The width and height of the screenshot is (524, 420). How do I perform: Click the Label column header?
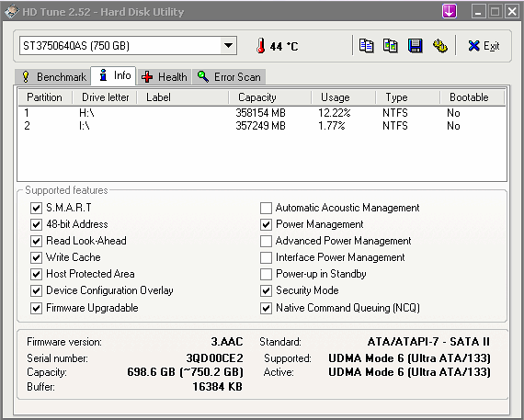183,97
